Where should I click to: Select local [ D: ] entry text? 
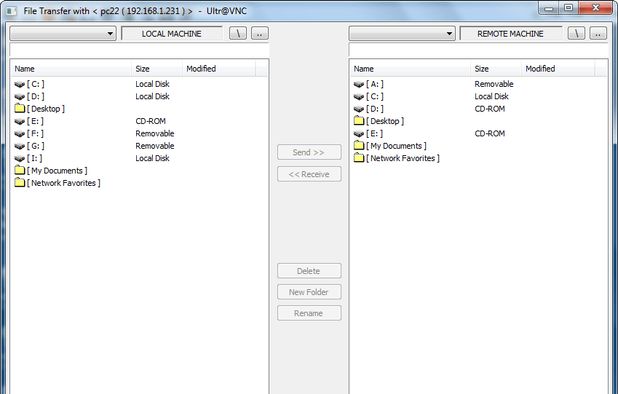pos(35,97)
